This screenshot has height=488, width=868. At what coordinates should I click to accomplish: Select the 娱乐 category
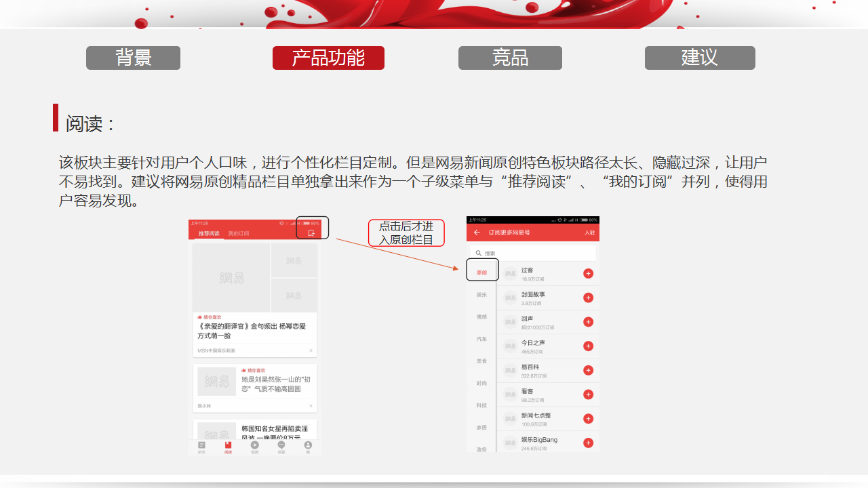click(481, 295)
